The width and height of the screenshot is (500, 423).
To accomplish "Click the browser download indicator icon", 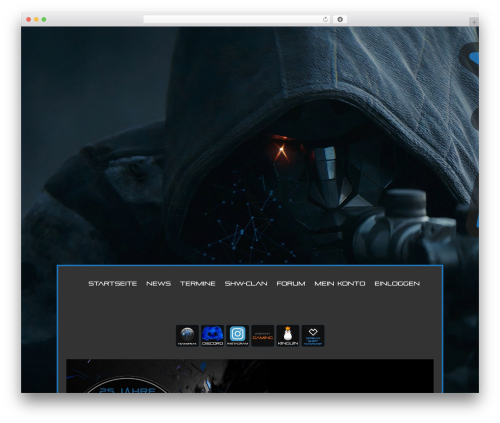I will (x=340, y=20).
